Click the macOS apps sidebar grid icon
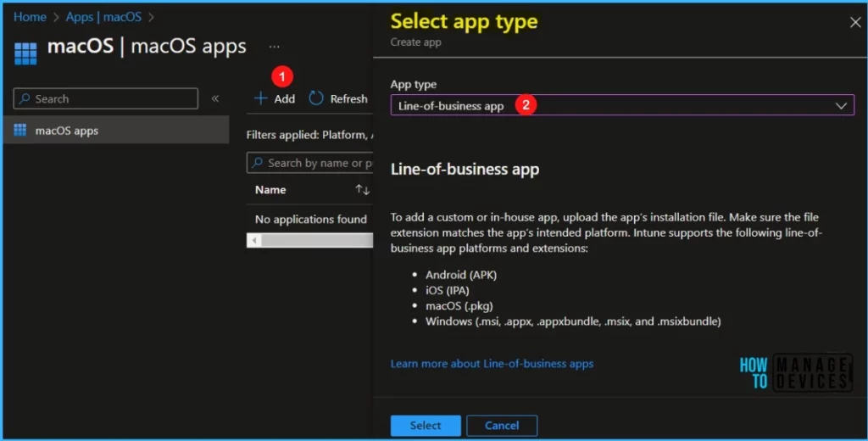 pos(20,131)
